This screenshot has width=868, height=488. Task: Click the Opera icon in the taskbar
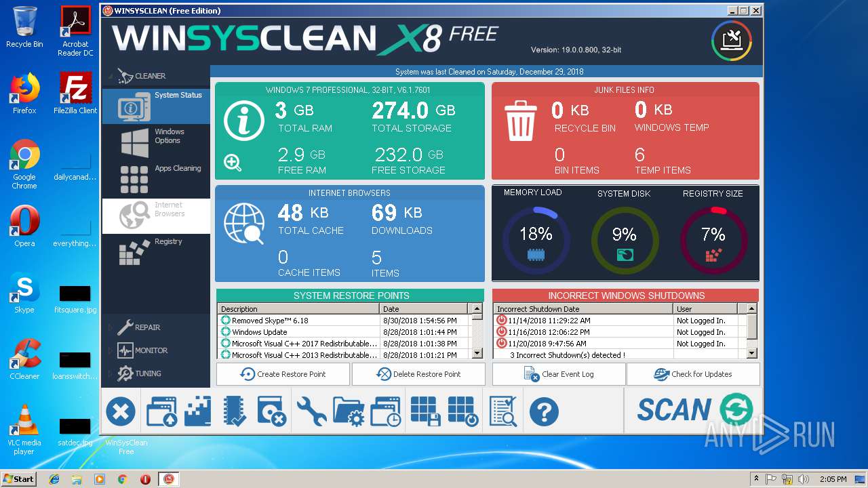click(145, 479)
